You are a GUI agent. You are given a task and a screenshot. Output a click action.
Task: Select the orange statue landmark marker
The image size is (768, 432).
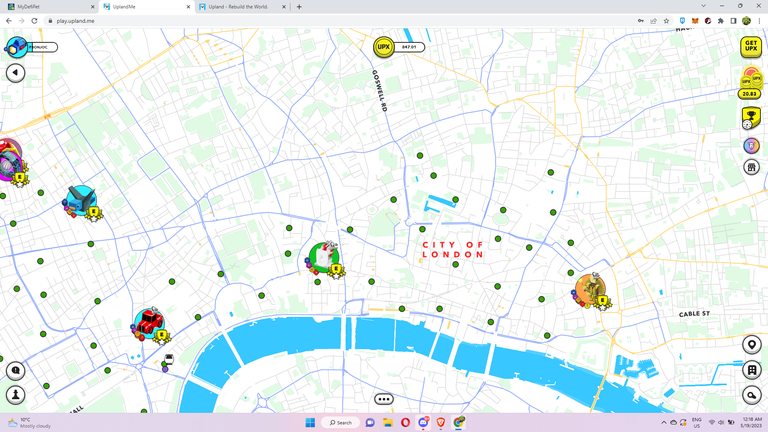point(591,289)
